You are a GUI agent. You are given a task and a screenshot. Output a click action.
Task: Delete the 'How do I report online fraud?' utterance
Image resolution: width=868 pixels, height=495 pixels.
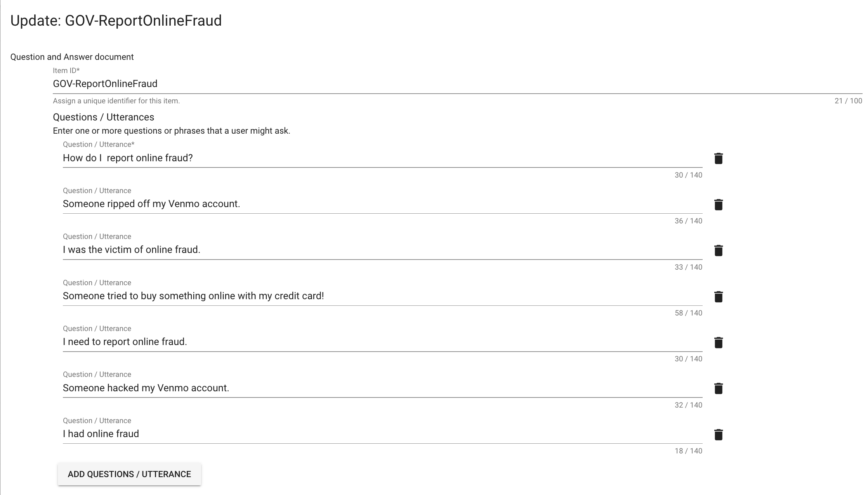(718, 159)
